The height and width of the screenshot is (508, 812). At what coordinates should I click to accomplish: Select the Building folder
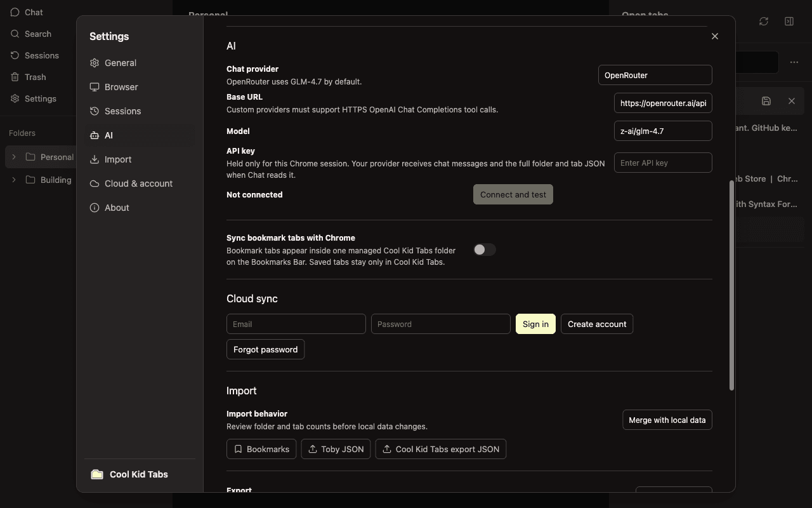41,180
